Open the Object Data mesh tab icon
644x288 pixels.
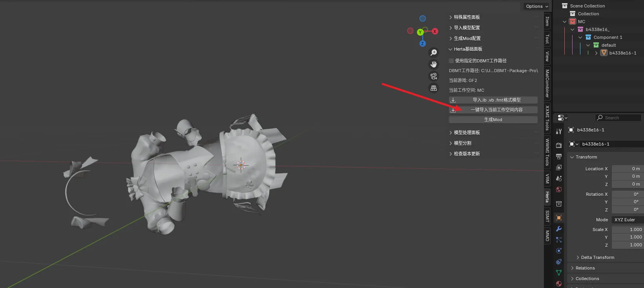559,273
